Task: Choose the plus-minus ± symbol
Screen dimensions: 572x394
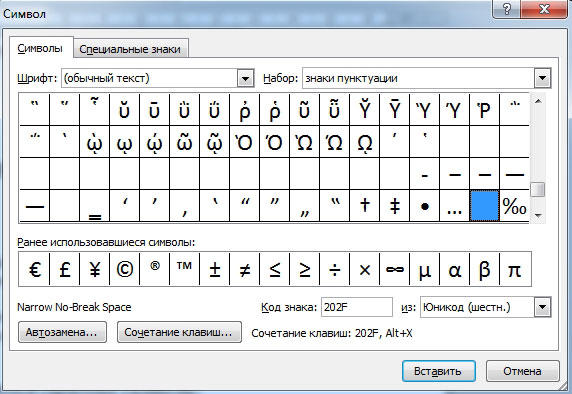Action: 214,269
